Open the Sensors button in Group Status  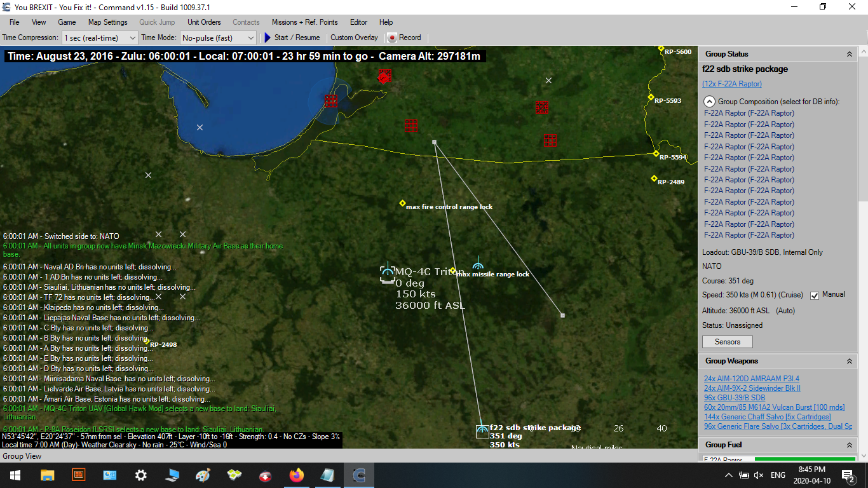click(727, 342)
